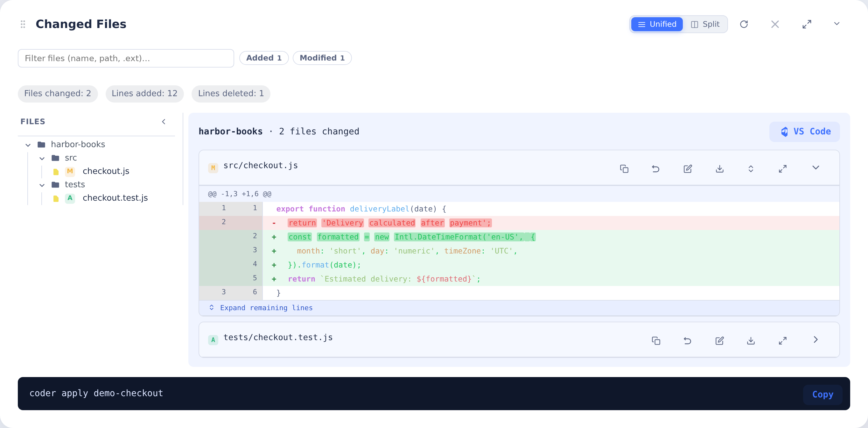Copy tests/checkout.test.js contents
Image resolution: width=868 pixels, height=428 pixels.
[x=656, y=340]
